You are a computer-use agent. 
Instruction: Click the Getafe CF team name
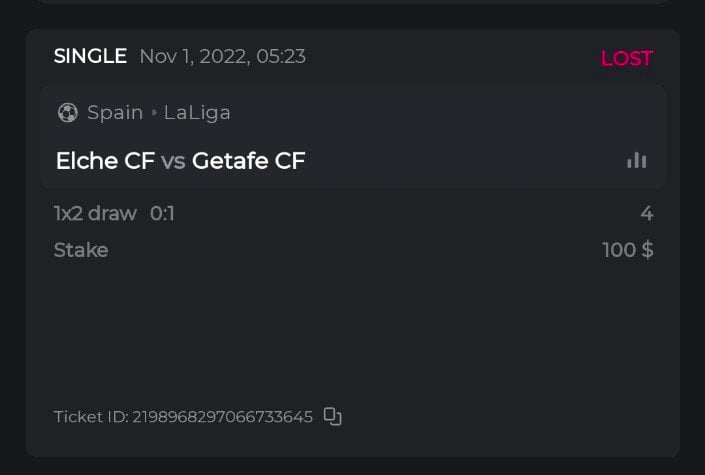(248, 160)
